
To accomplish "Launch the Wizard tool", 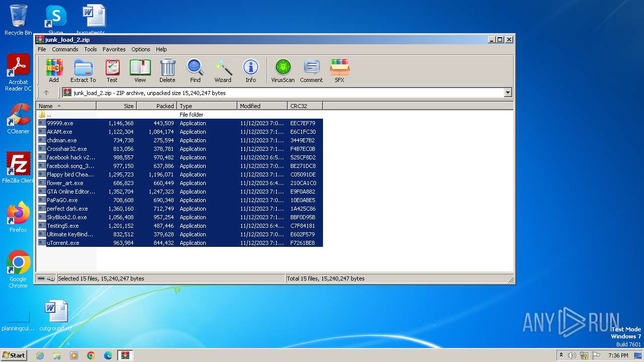I will pos(223,71).
